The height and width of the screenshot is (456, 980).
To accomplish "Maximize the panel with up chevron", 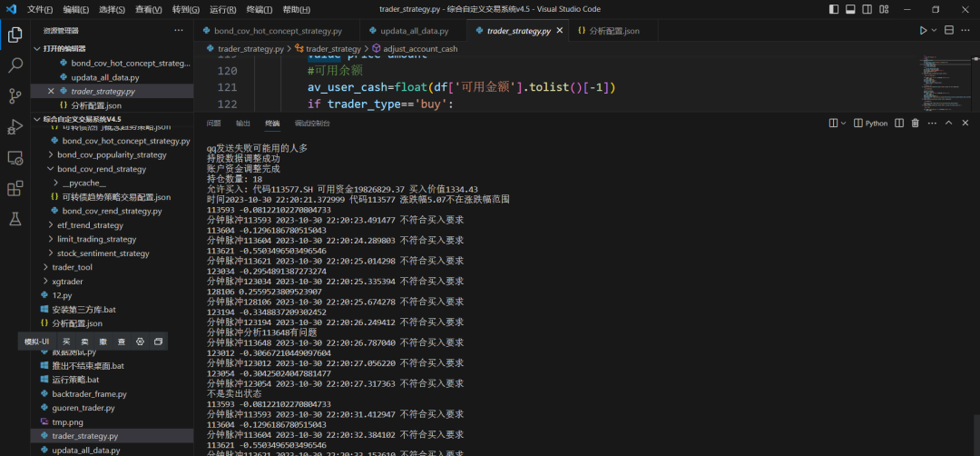I will [949, 124].
